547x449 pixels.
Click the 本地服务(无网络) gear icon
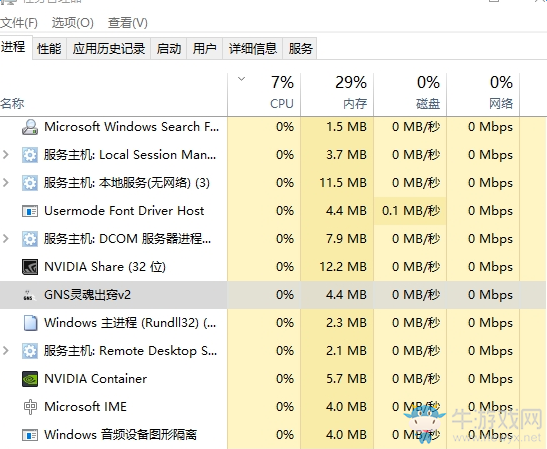click(30, 183)
